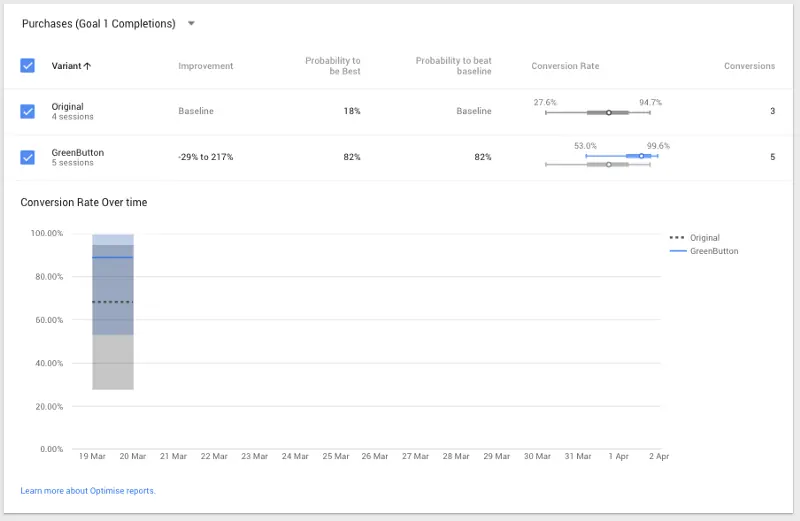This screenshot has height=521, width=800.
Task: Click the blue GreenButton line in chart
Action: [112, 257]
